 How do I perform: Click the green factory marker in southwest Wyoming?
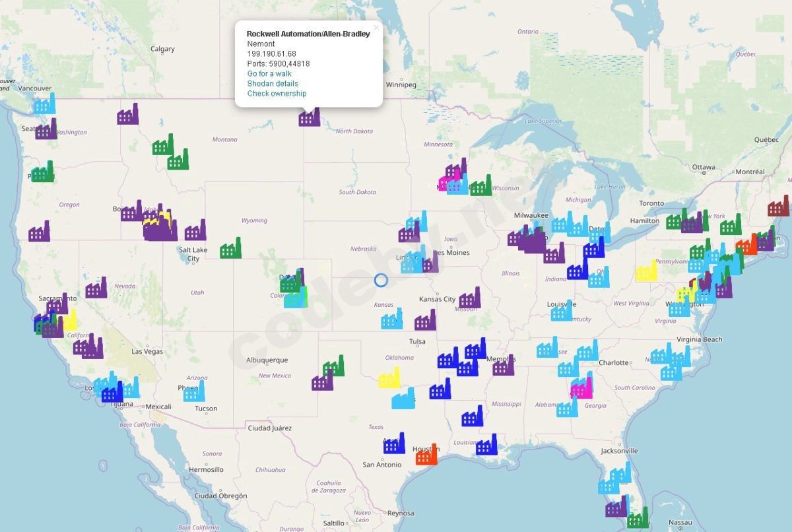click(230, 249)
